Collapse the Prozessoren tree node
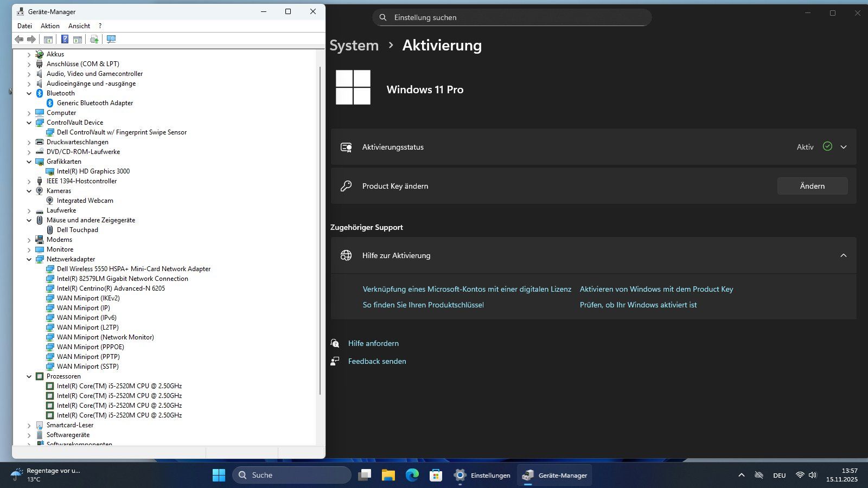Screen dimensions: 868x488 (29, 376)
